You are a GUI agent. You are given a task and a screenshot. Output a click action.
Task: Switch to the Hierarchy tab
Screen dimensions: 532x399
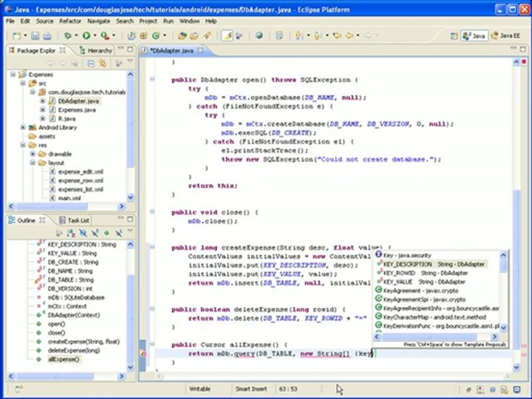(x=95, y=50)
